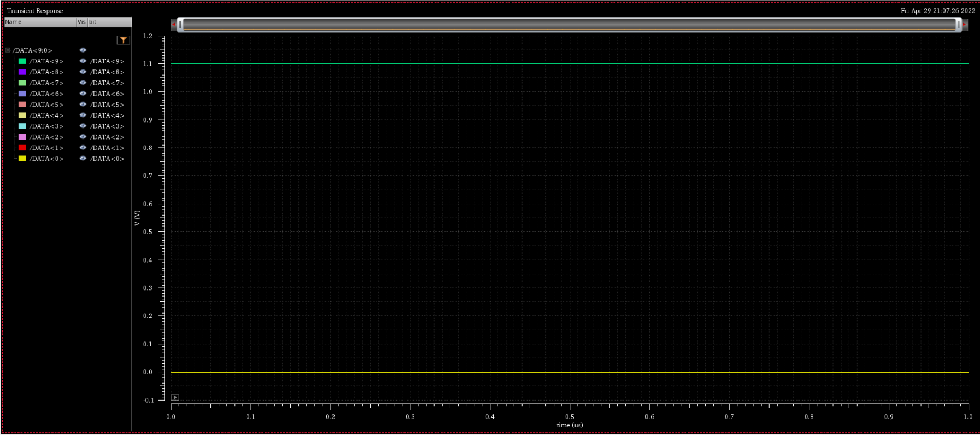Click /DATA<0> entry in bit column
Screen dimensions: 980x435
pos(107,159)
